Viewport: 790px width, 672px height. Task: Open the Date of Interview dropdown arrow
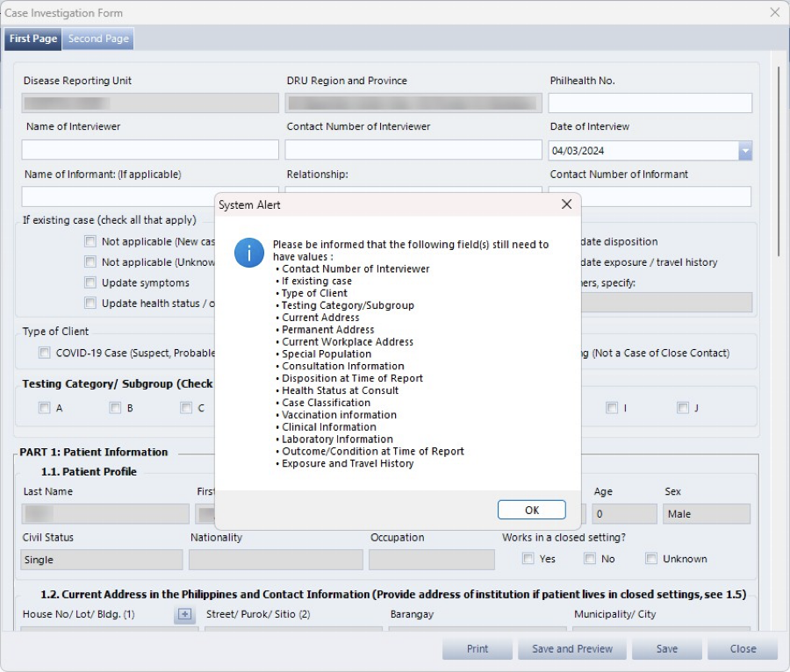point(745,151)
